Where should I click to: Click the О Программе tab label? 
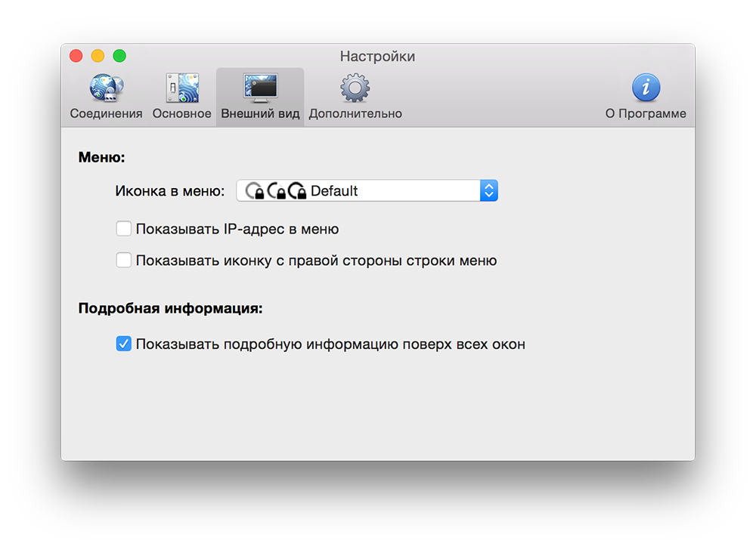(646, 114)
